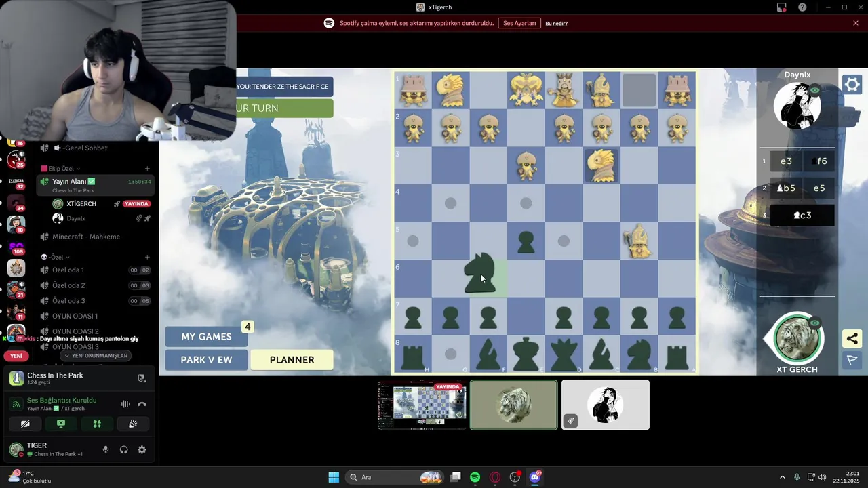The width and height of the screenshot is (868, 488).
Task: Mute microphone in Discord user panel
Action: [x=105, y=449]
